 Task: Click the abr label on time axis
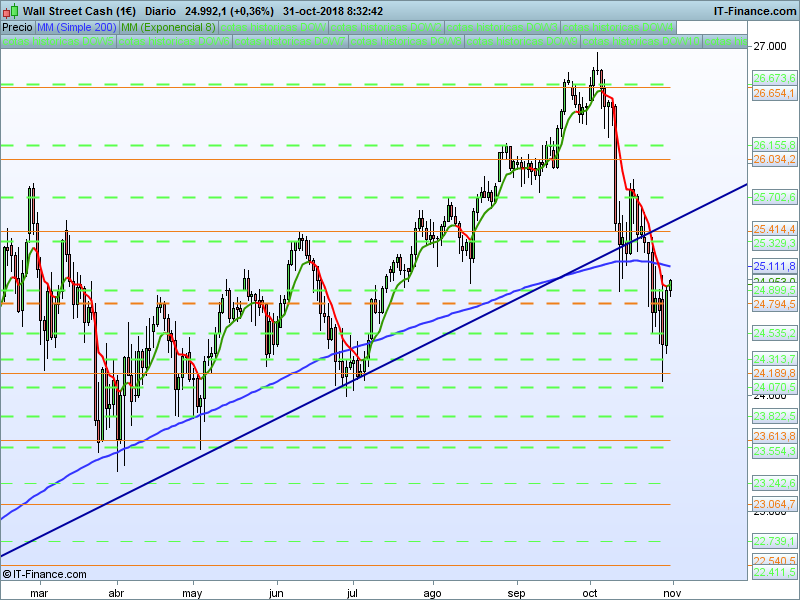click(x=117, y=593)
